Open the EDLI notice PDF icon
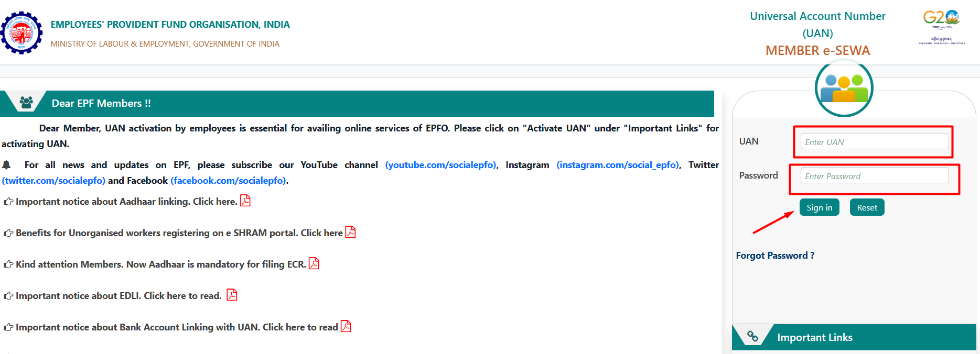Viewport: 980px width, 354px height. pos(232,295)
